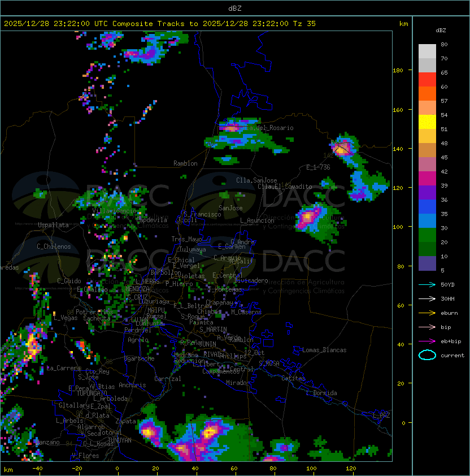The height and width of the screenshot is (476, 470).
Task: Click the MAIPU map label
Action: point(156,310)
